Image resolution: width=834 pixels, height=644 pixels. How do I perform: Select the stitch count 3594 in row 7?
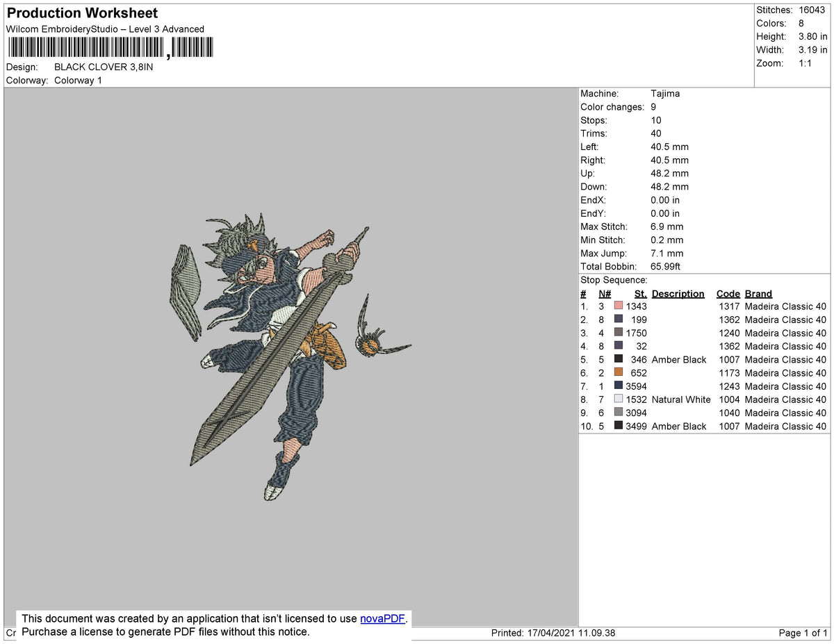[636, 386]
